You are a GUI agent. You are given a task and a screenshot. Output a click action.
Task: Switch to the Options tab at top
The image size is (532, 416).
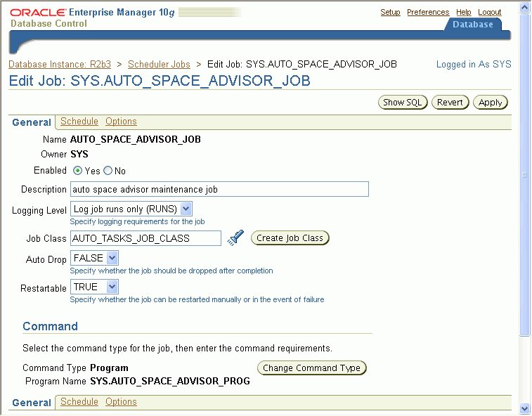[x=121, y=122]
